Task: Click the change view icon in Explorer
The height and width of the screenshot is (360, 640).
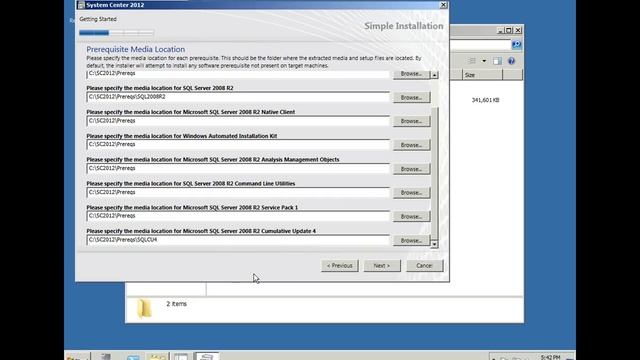Action: point(472,61)
